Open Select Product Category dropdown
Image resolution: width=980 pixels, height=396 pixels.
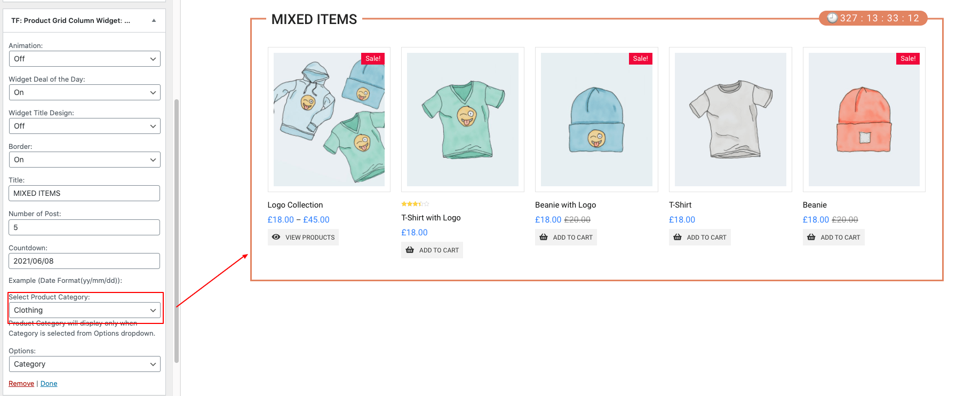point(84,310)
